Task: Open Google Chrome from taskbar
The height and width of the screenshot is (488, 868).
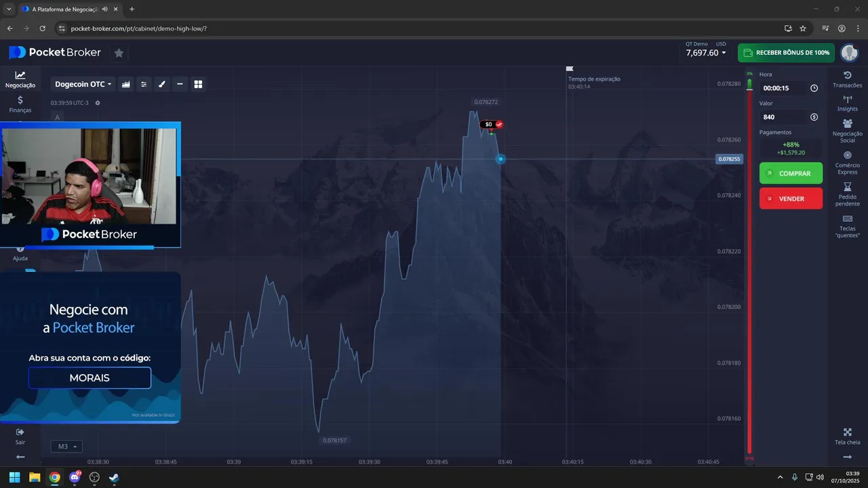Action: pyautogui.click(x=54, y=477)
